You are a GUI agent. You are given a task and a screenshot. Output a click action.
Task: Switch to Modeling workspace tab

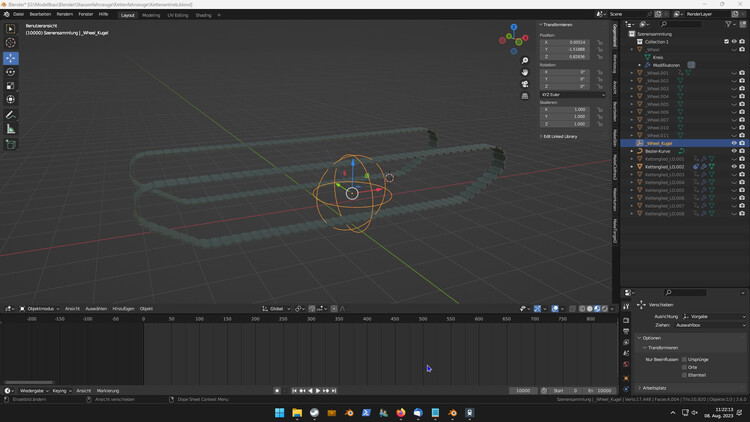[x=151, y=15]
